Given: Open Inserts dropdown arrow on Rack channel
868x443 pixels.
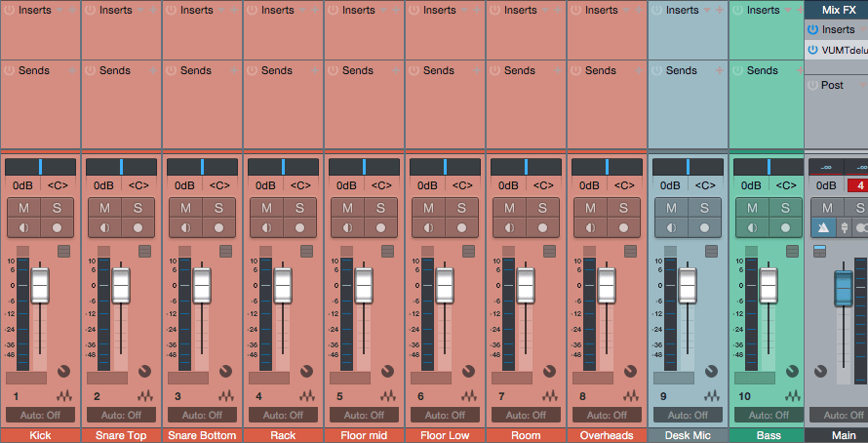Looking at the screenshot, I should 304,10.
